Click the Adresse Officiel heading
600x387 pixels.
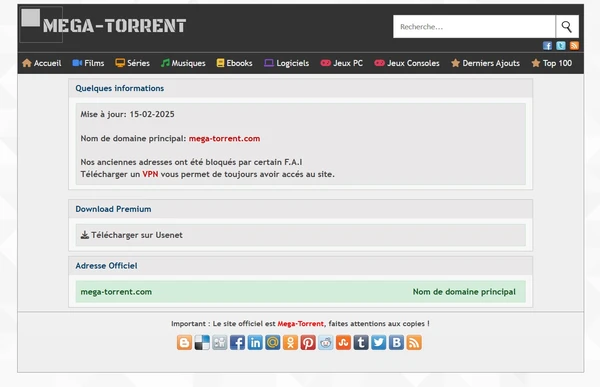click(106, 266)
